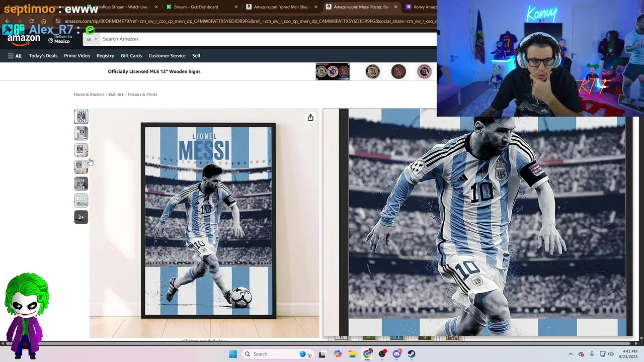Screen dimensions: 644x362
Task: Close the Ypnrd Men Shape tab
Action: coord(316,7)
